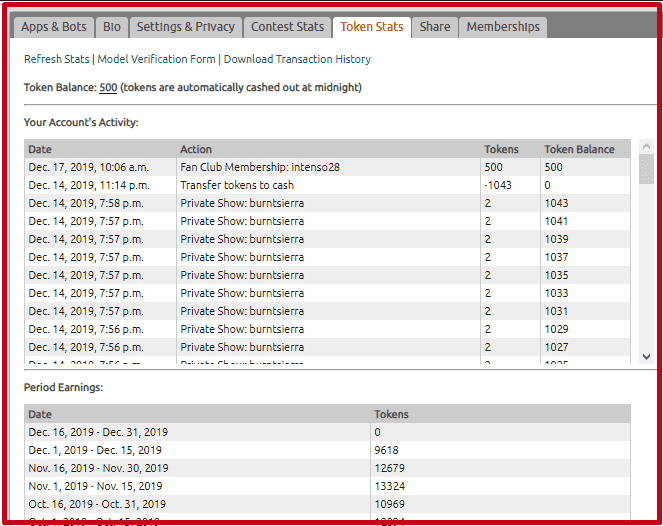Viewport: 663px width, 526px height.
Task: Click the 13324 tokens earnings value
Action: 388,486
